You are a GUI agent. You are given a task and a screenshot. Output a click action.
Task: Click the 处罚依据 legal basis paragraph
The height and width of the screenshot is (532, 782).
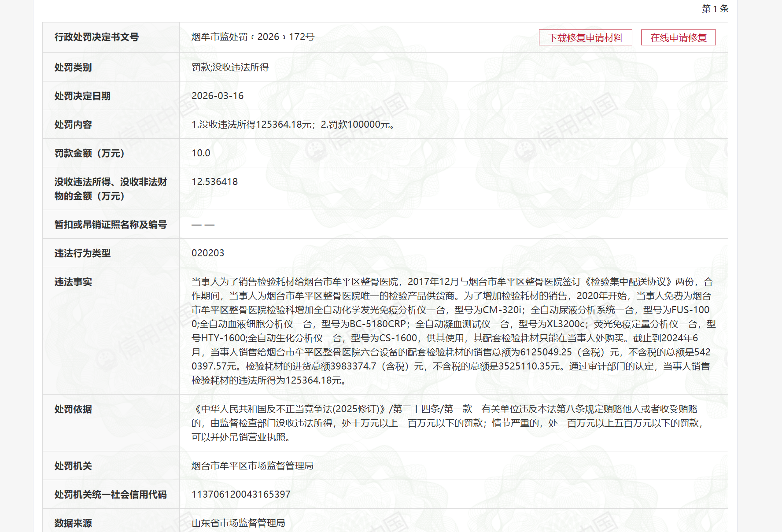(x=447, y=423)
